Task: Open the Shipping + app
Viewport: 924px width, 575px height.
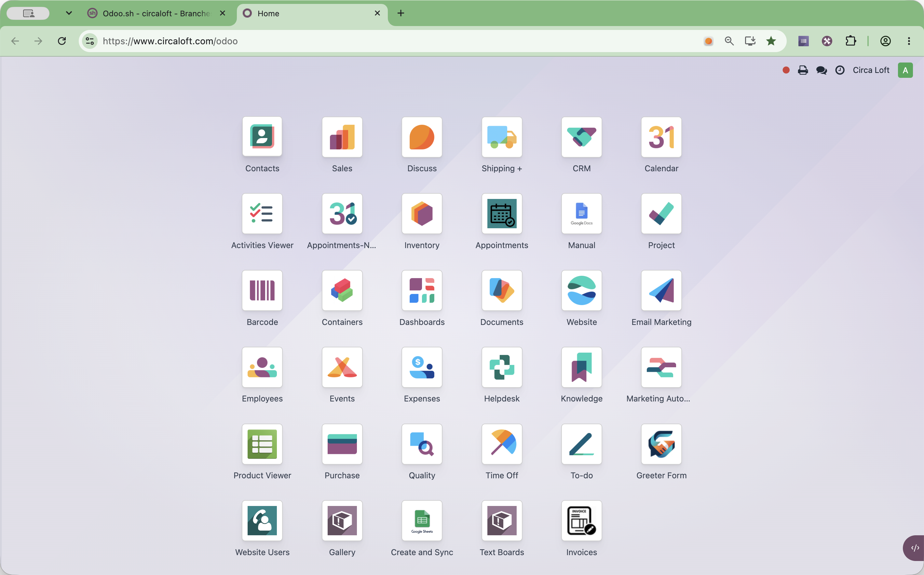Action: coord(501,137)
